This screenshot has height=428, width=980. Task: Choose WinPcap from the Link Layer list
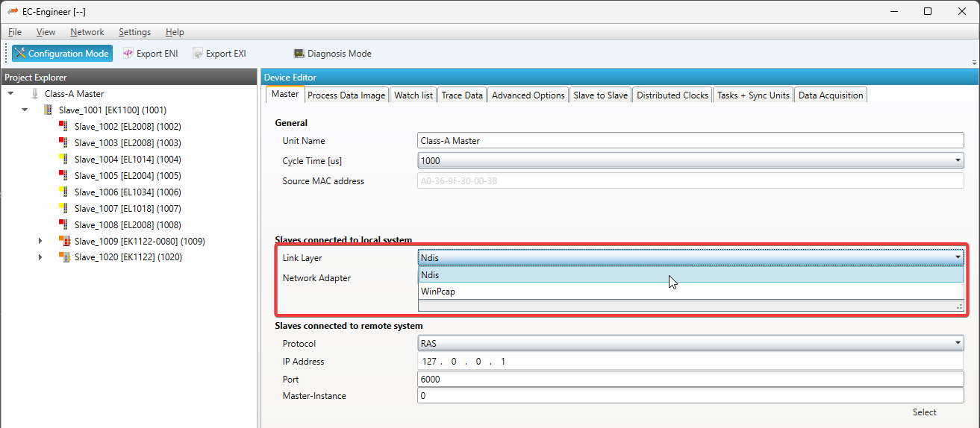pyautogui.click(x=438, y=292)
